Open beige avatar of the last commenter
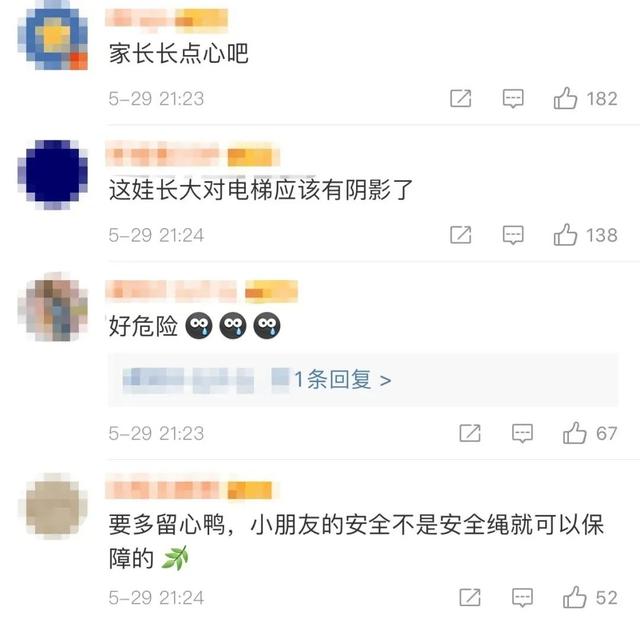The image size is (640, 618). (x=53, y=505)
